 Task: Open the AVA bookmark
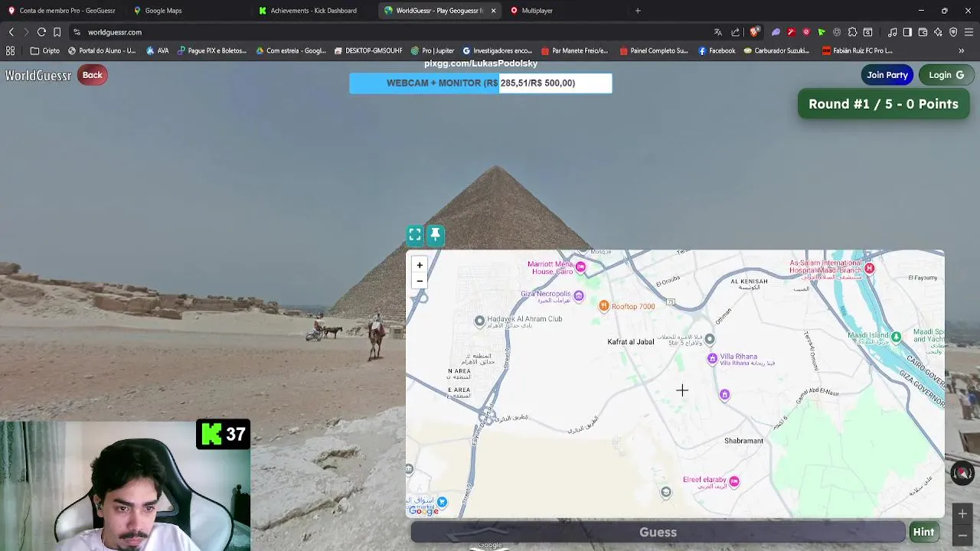coord(157,51)
